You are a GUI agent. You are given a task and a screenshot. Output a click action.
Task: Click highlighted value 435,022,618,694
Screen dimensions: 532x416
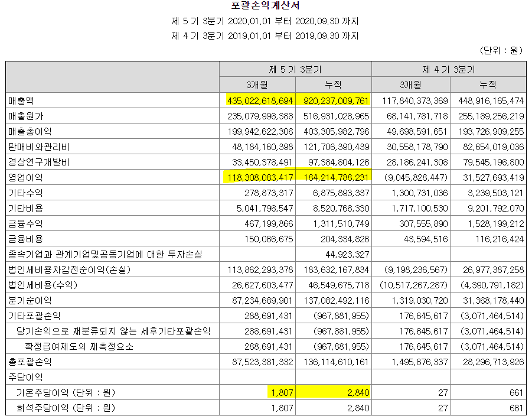260,101
